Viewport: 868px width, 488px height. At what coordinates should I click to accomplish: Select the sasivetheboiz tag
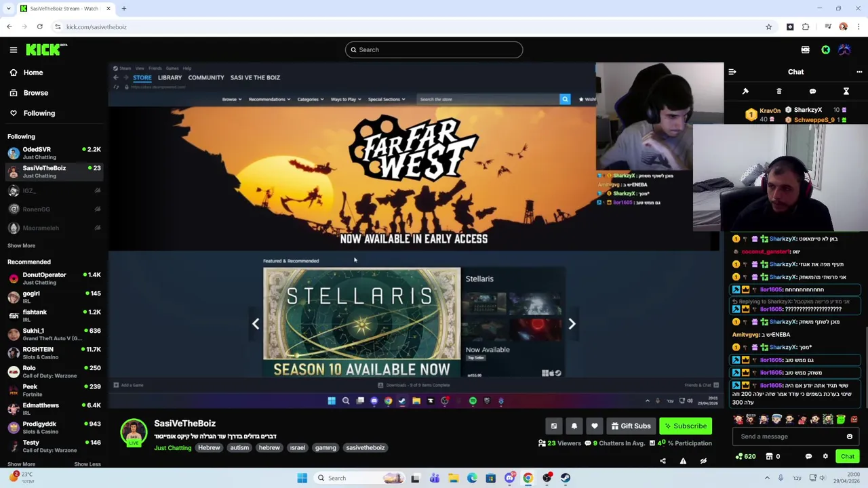tap(366, 447)
